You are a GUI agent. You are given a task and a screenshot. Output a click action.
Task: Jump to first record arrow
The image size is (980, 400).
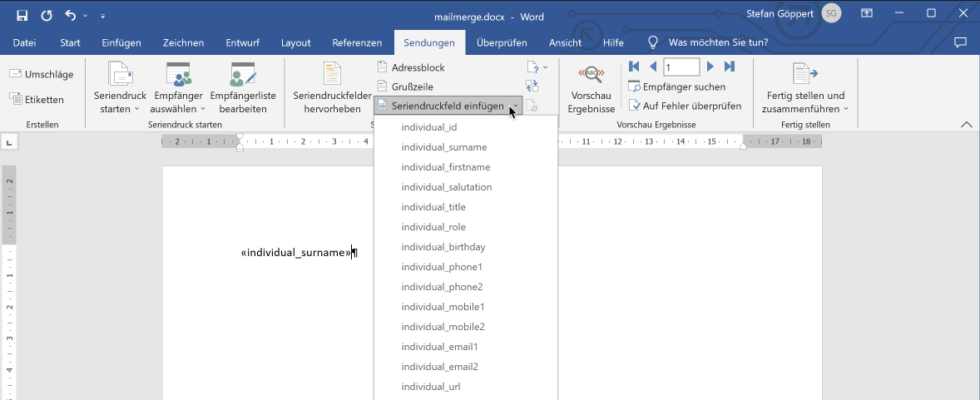click(634, 67)
